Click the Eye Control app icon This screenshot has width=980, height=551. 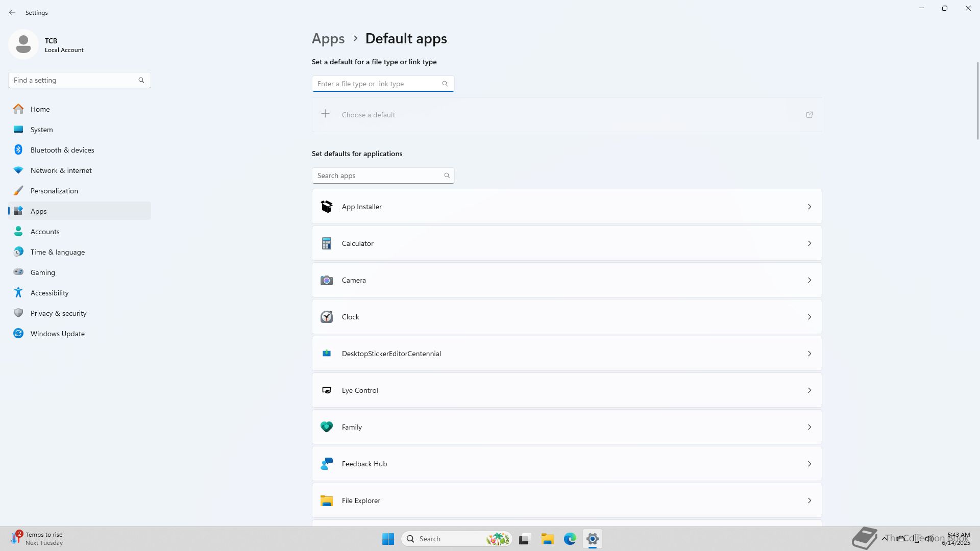click(x=326, y=390)
